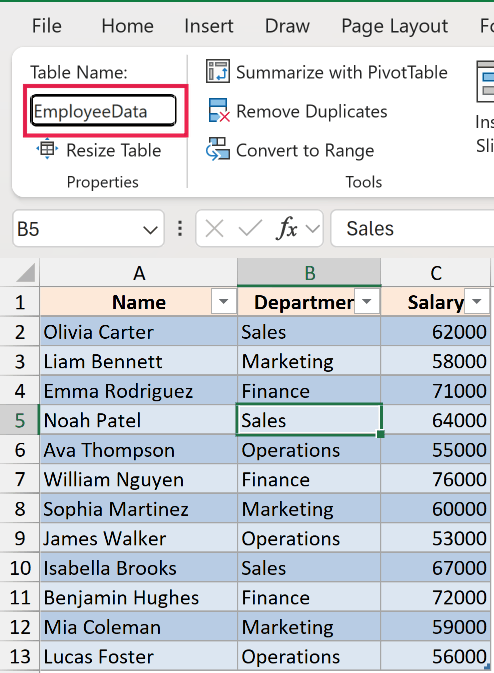
Task: Click the Convert to Range label
Action: (305, 151)
